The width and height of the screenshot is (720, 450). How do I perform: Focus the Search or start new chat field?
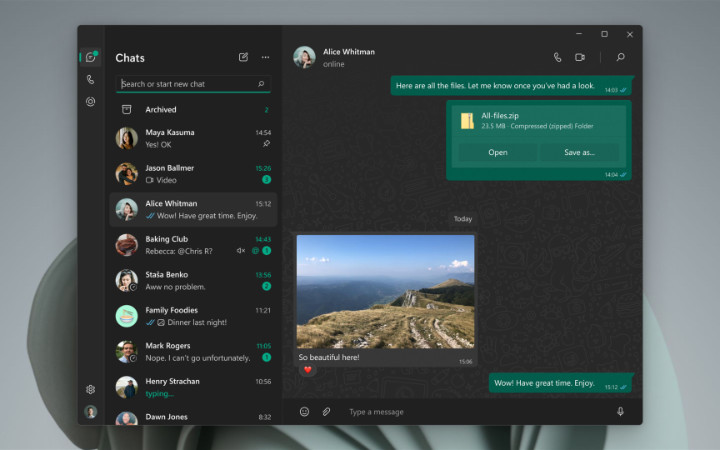[193, 84]
